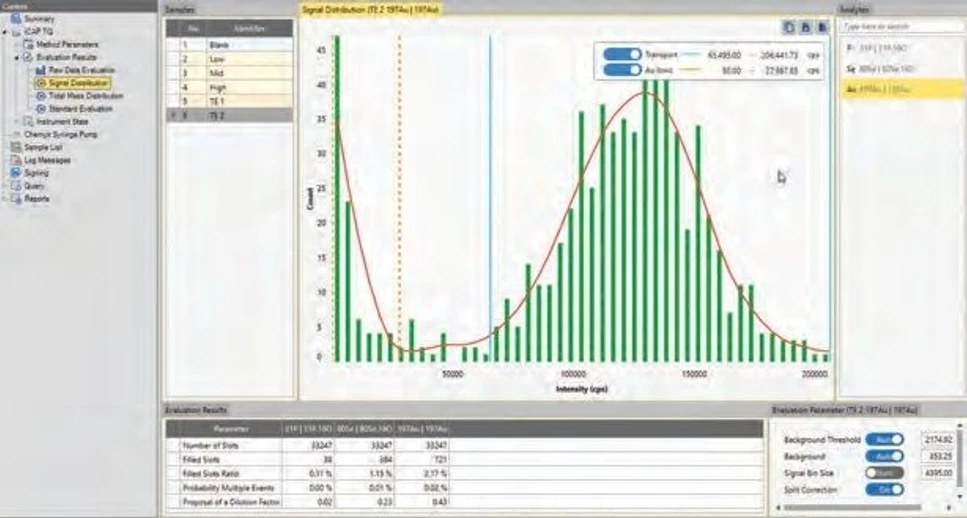The width and height of the screenshot is (967, 518).
Task: Expand Instrument State tree node
Action: click(17, 122)
